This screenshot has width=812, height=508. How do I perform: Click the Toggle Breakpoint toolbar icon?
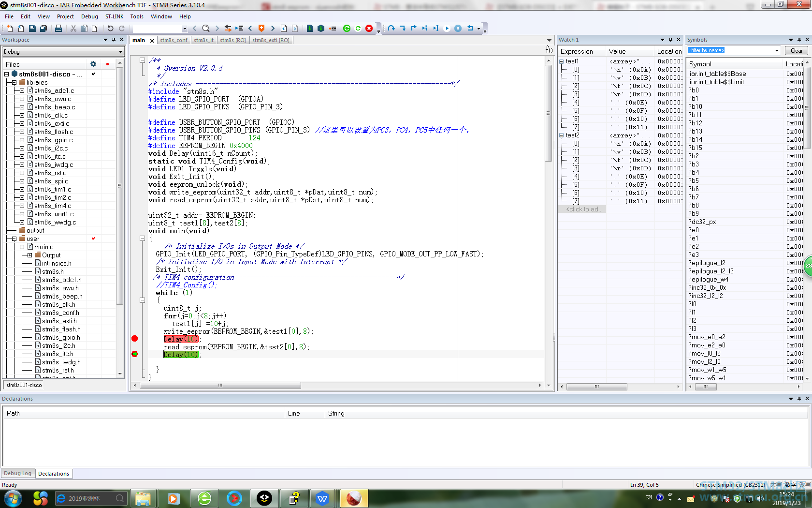click(x=333, y=29)
